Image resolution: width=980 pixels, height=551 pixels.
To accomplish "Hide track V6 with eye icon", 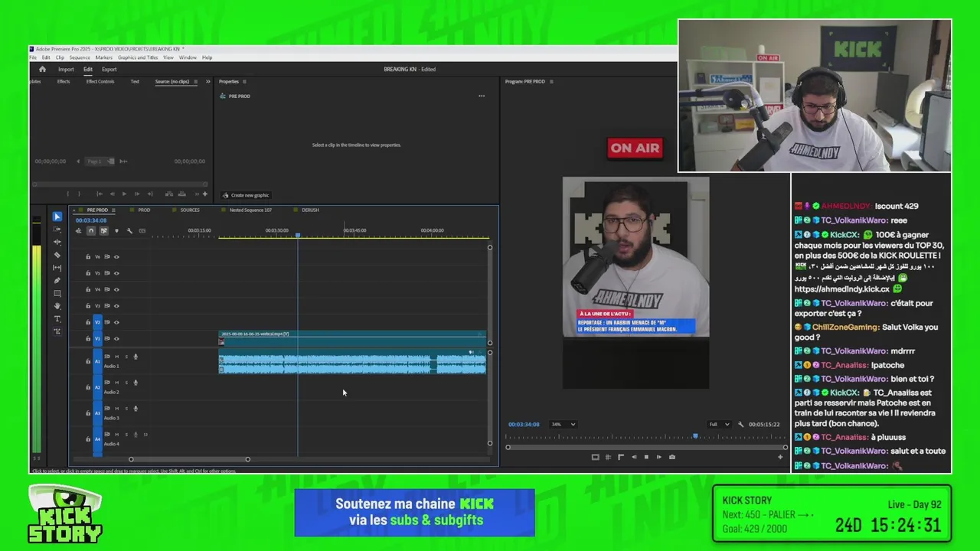I will [116, 257].
